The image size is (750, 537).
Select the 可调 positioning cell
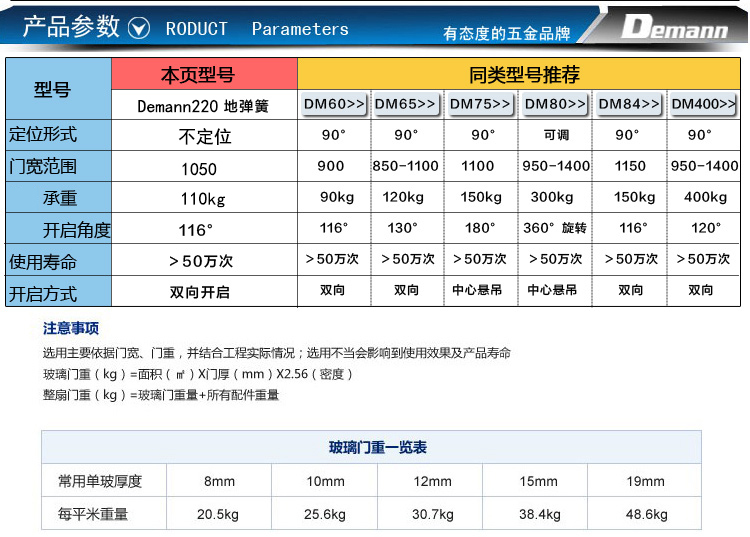click(556, 135)
